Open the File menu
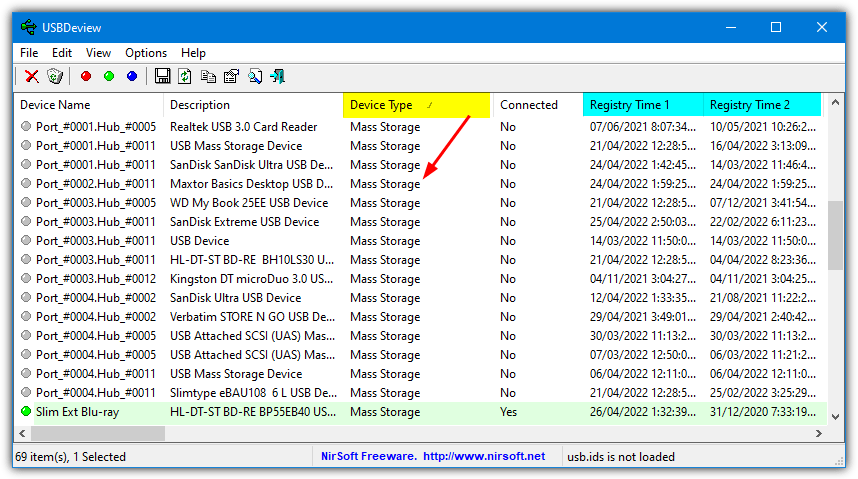Screen dimensions: 858x479 pos(29,53)
